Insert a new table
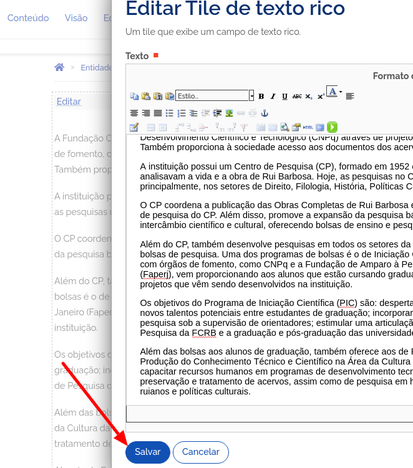This screenshot has width=413, height=468. coord(134,127)
